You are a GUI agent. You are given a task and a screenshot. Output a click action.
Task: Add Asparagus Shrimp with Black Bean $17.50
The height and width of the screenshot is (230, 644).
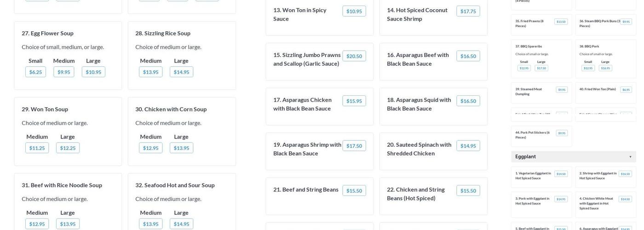(354, 146)
